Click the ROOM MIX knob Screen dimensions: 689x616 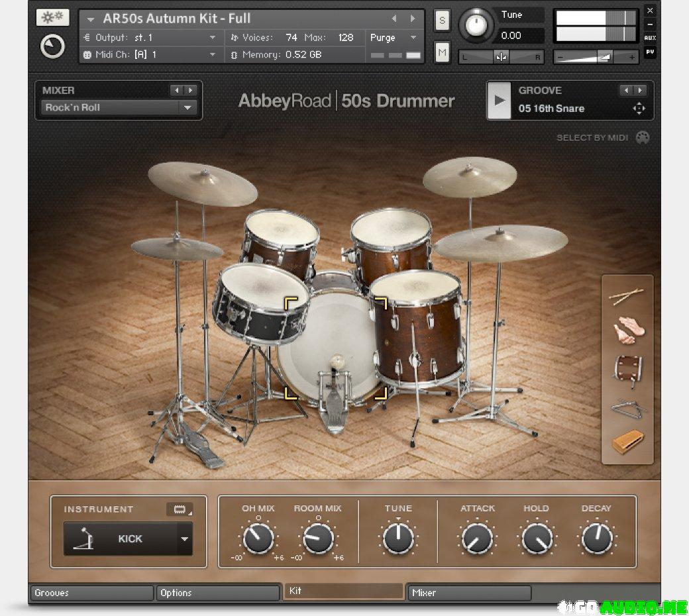pyautogui.click(x=318, y=539)
